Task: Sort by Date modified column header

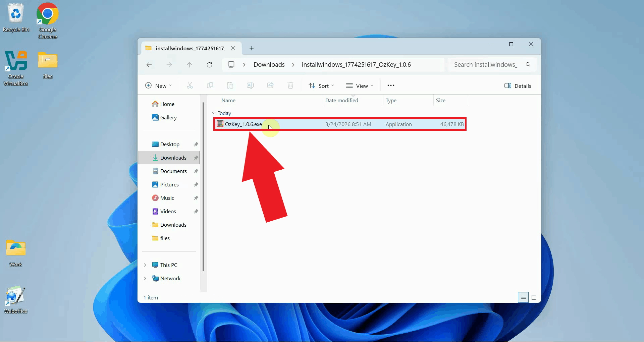Action: click(x=342, y=100)
